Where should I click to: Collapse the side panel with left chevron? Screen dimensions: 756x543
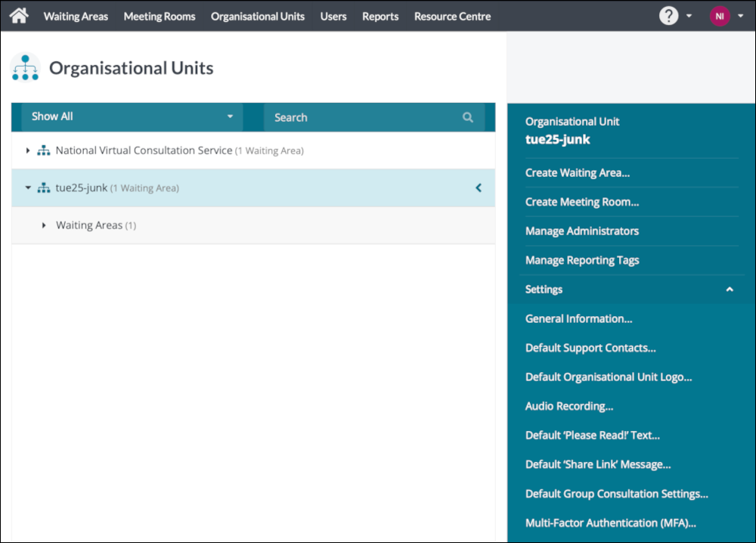pyautogui.click(x=479, y=188)
